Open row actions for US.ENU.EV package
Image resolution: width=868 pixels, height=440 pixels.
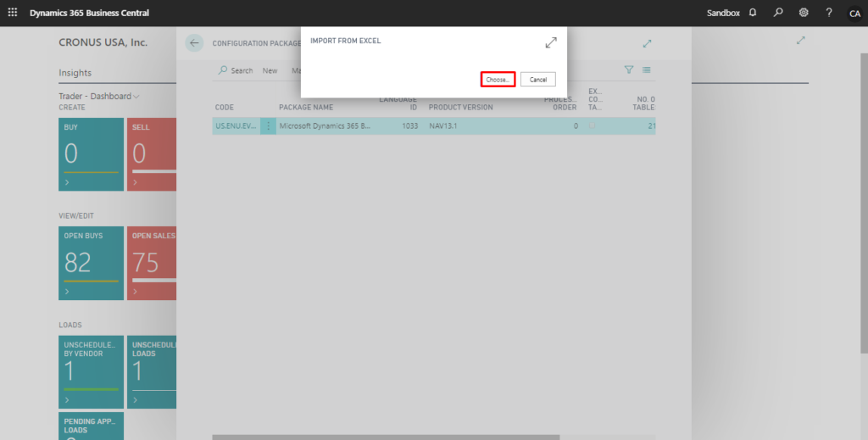268,126
